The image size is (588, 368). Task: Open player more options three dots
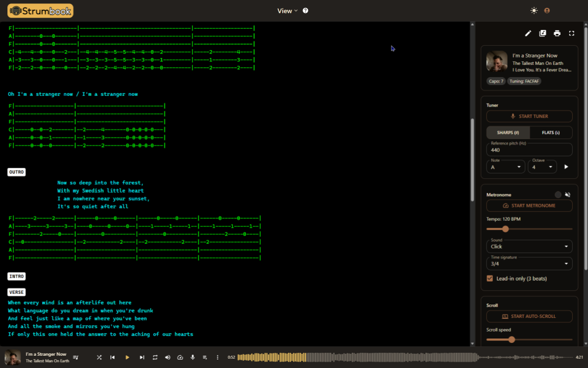218,357
